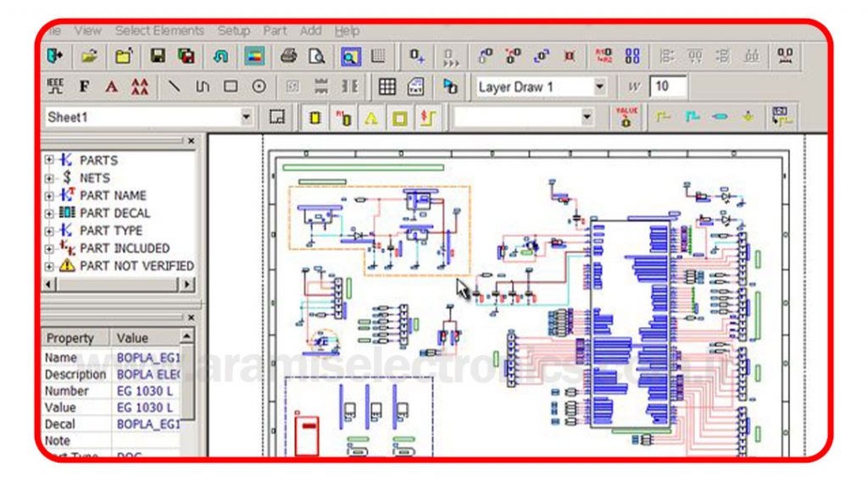Toggle the orange net step selection filter

(428, 117)
